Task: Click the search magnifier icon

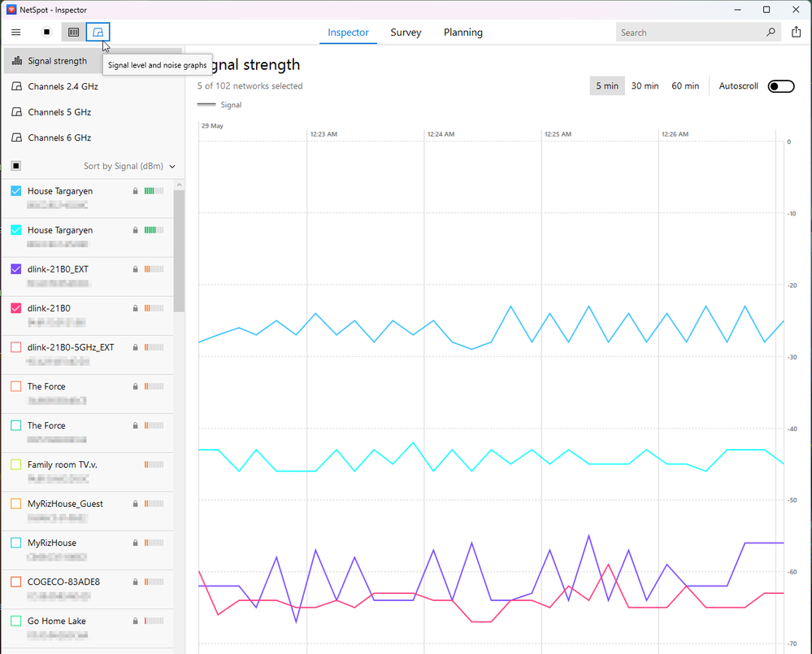Action: (x=771, y=33)
